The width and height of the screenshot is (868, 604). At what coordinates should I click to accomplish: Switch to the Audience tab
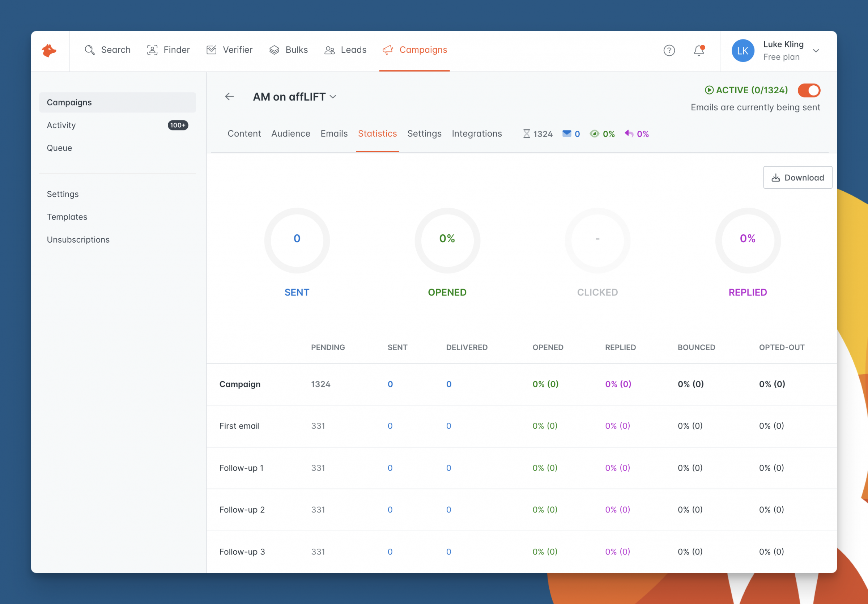tap(290, 133)
